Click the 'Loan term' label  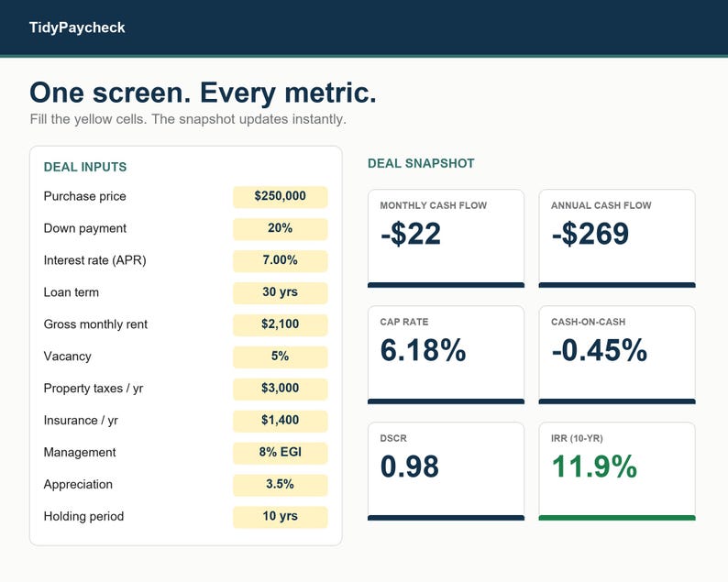tap(71, 292)
